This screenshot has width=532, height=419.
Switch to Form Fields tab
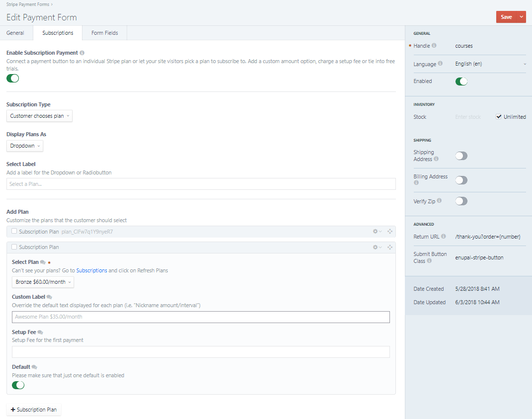(x=104, y=33)
